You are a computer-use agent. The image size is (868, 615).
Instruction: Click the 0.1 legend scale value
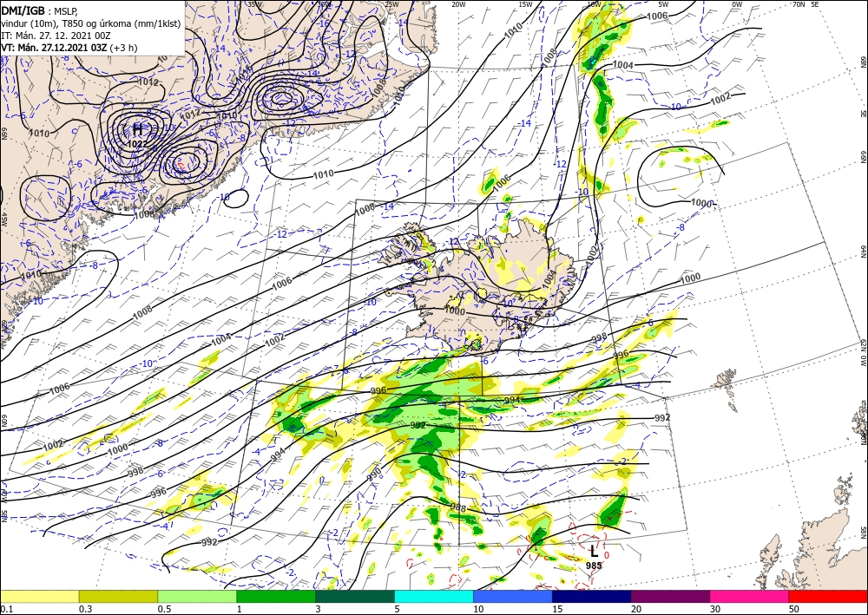(5, 609)
